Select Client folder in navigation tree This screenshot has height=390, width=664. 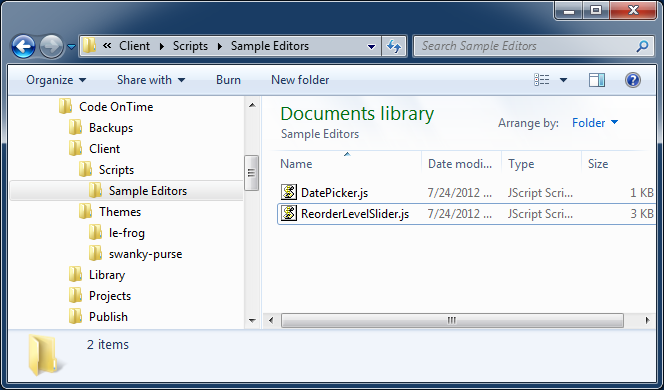[x=104, y=149]
